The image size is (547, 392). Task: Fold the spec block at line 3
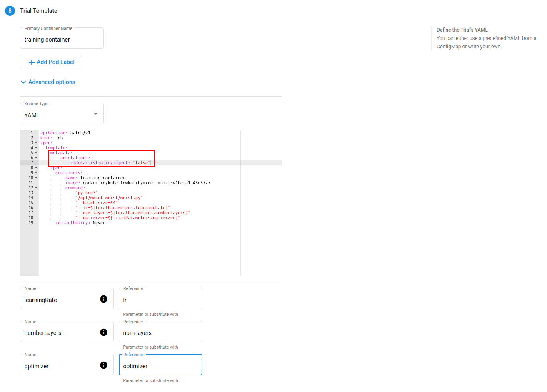point(36,143)
